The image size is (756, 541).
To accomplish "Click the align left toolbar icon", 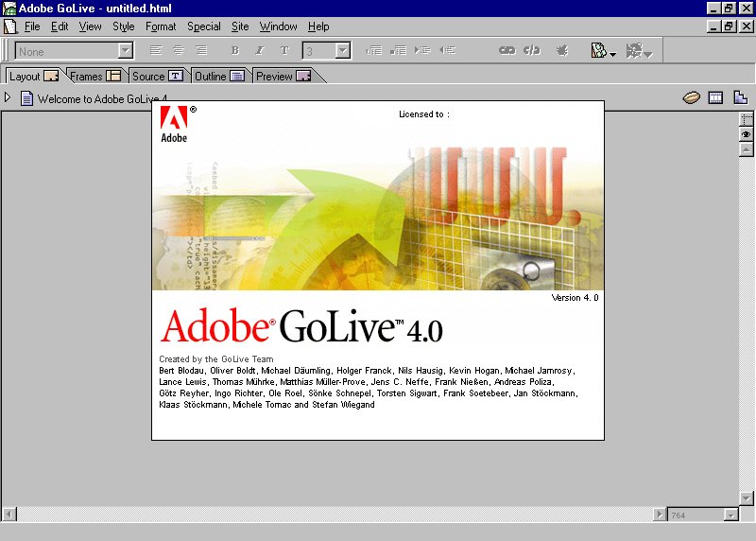I will click(x=155, y=50).
